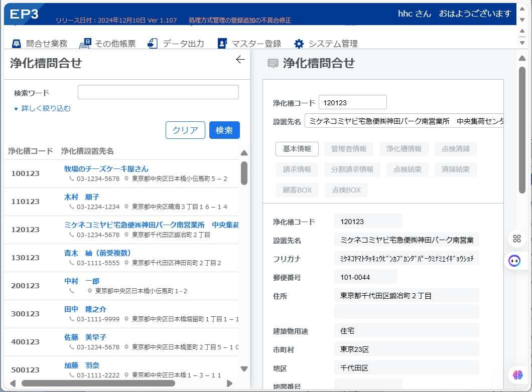The height and width of the screenshot is (392, 532).
Task: Open the システム管理 gear icon
Action: point(299,44)
